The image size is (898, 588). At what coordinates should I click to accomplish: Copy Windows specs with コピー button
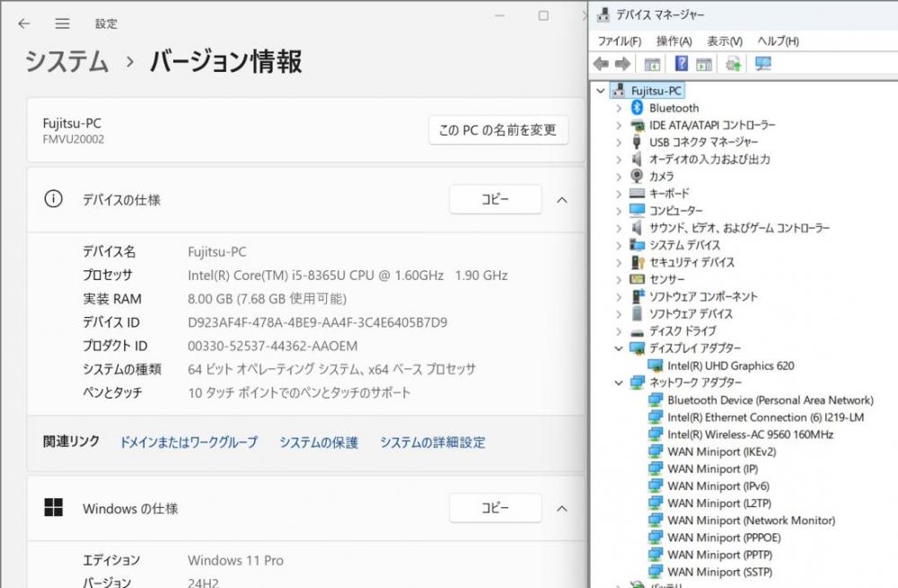[x=496, y=508]
